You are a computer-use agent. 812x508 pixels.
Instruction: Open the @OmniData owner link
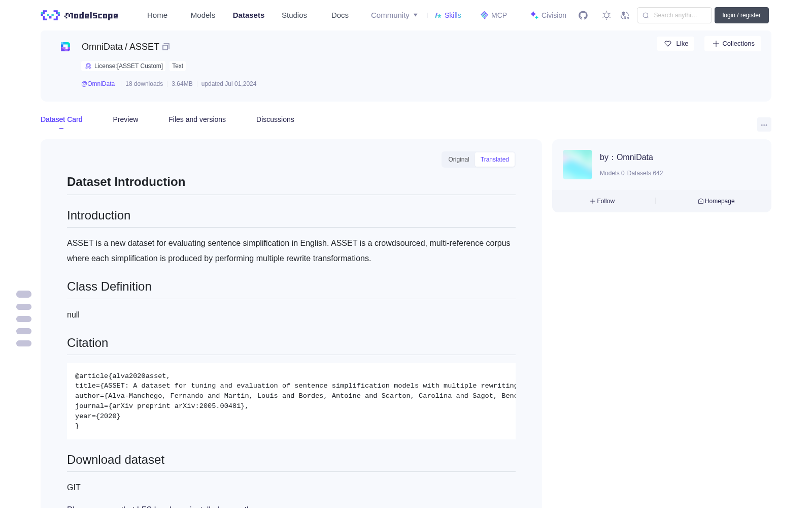(98, 84)
